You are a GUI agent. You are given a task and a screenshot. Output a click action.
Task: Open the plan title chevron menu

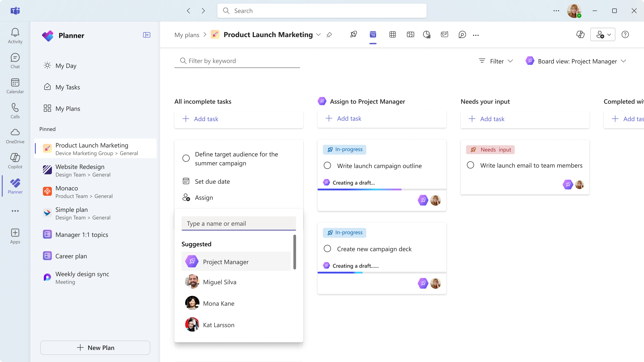(x=318, y=35)
